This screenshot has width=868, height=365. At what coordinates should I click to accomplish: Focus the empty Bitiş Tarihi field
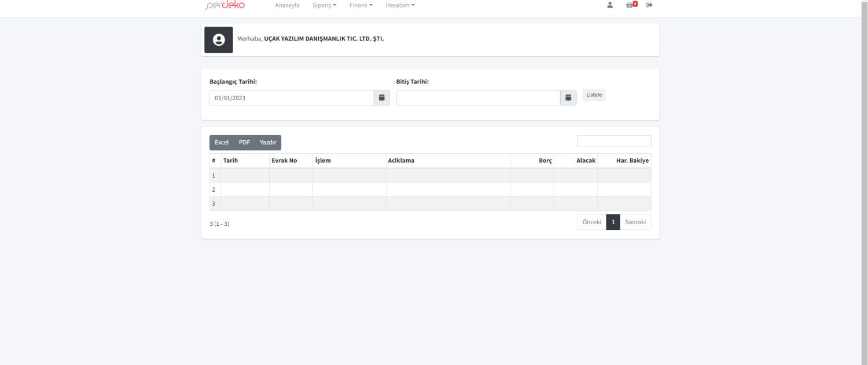tap(478, 98)
